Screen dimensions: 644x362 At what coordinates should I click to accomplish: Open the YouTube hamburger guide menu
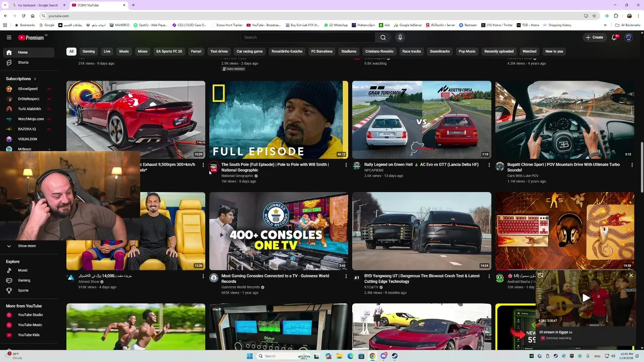coord(9,37)
